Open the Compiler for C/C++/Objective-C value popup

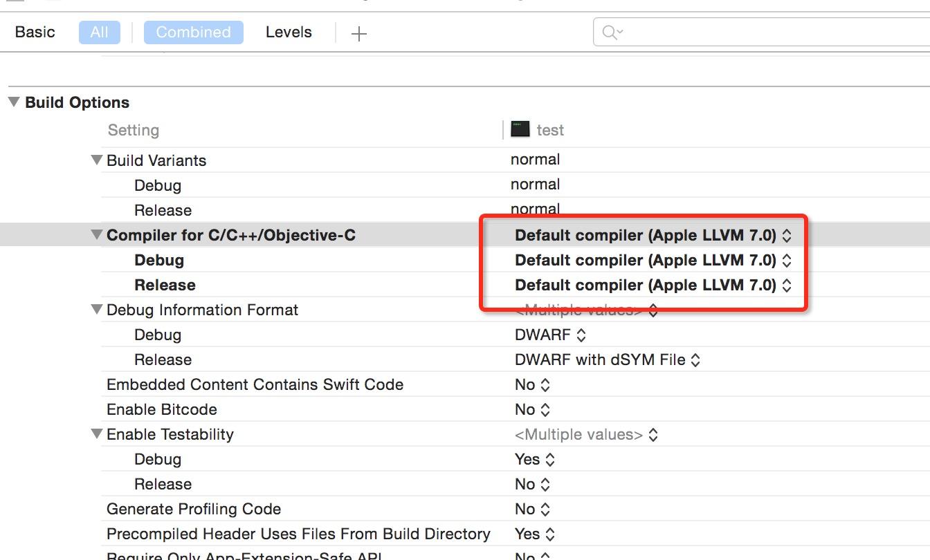(653, 235)
